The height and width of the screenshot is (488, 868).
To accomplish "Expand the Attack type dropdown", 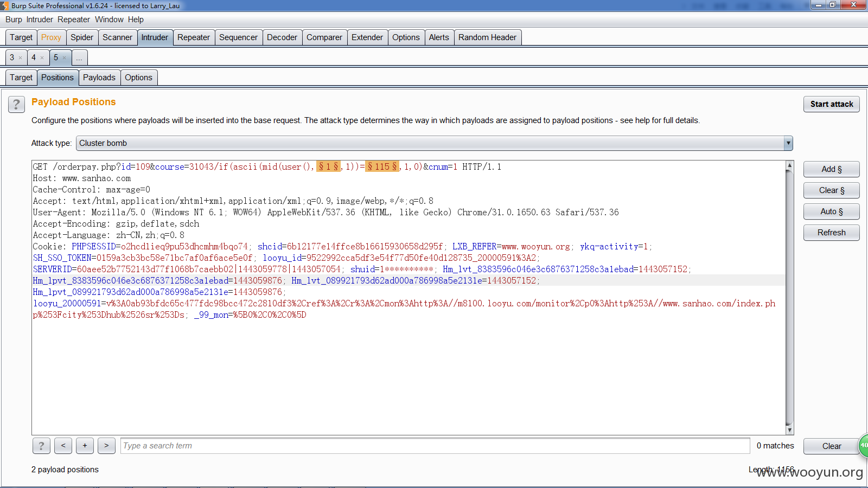I will click(788, 143).
